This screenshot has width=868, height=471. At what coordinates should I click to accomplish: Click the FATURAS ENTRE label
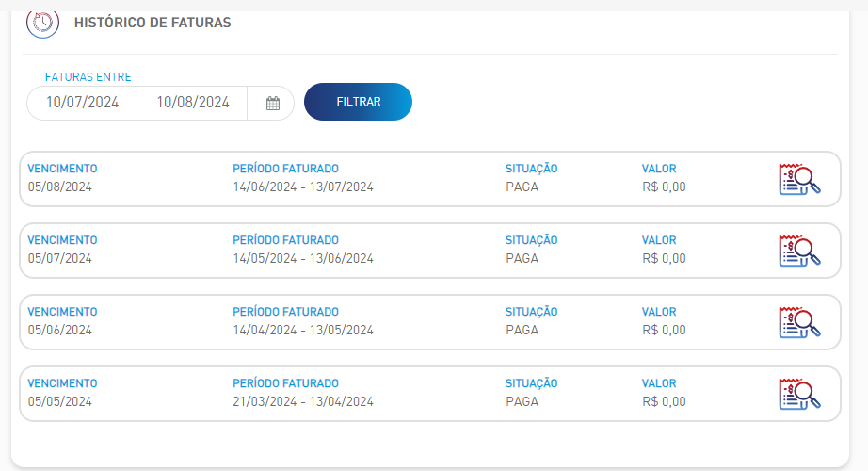click(x=88, y=77)
